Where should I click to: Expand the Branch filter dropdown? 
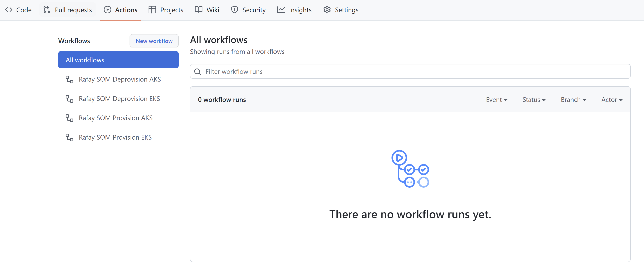pyautogui.click(x=574, y=99)
